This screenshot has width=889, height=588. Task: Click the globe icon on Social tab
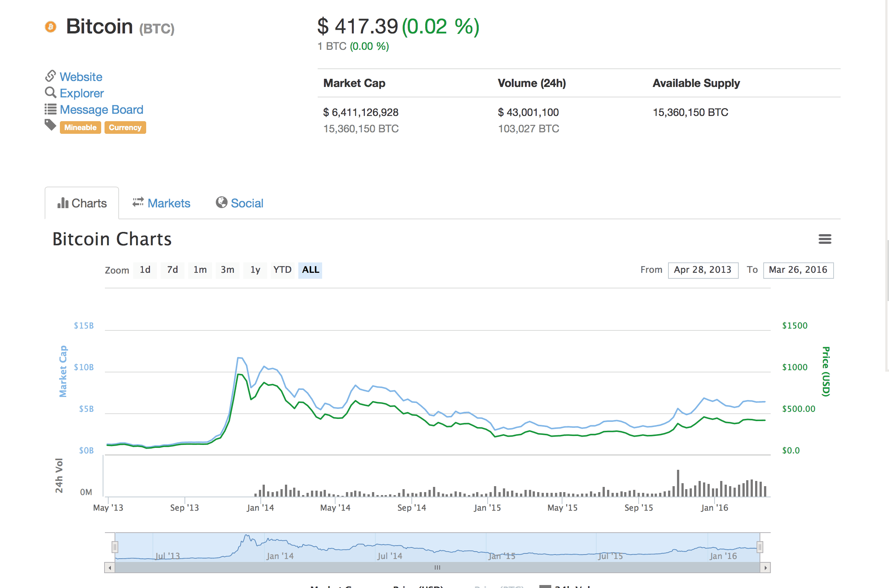pos(221,202)
